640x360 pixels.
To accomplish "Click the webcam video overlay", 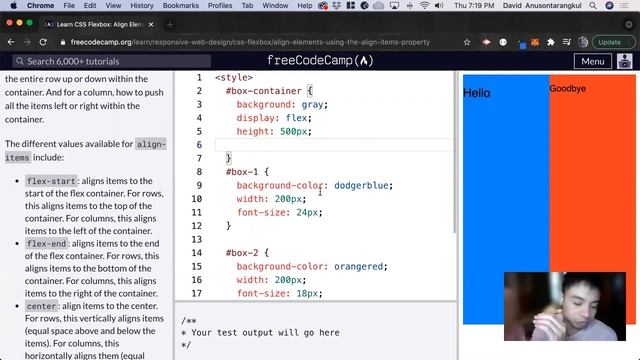I will point(564,306).
